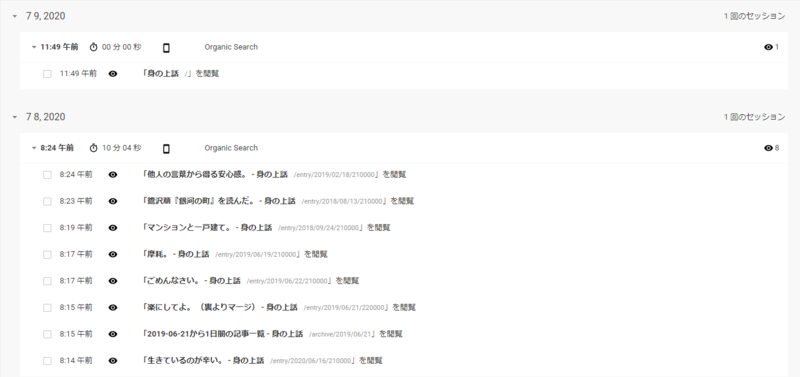800x377 pixels.
Task: Click /entry/2019/06/22/210000 URL path
Action: point(287,281)
